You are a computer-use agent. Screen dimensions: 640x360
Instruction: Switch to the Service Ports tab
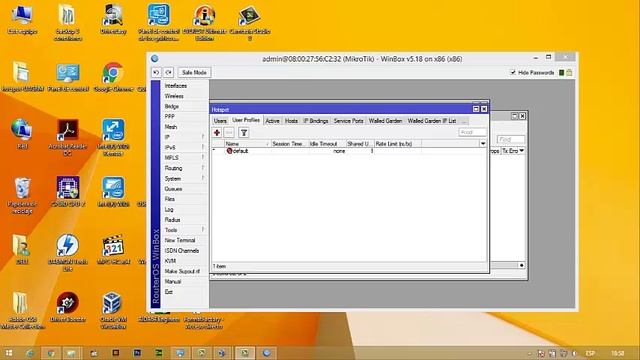[x=348, y=121]
